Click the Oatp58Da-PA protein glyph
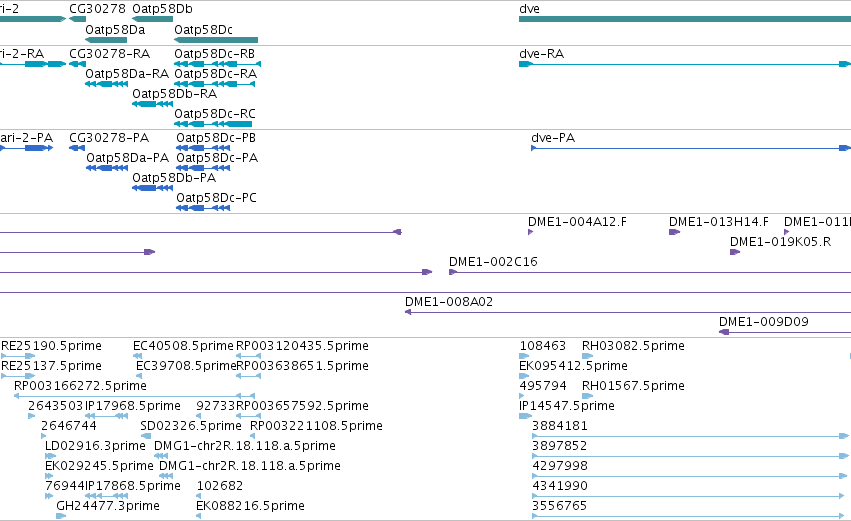Viewport: 851px width, 521px height. [107, 168]
